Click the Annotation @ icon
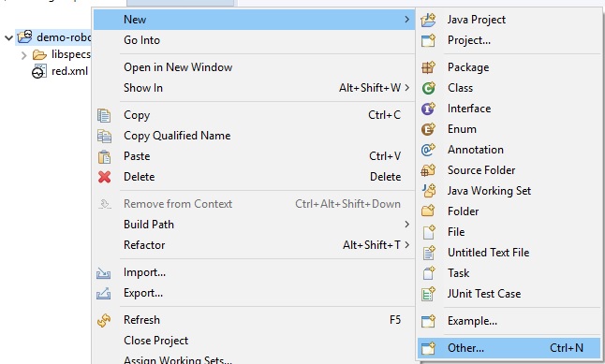Screen dimensions: 605x364 [x=428, y=150]
